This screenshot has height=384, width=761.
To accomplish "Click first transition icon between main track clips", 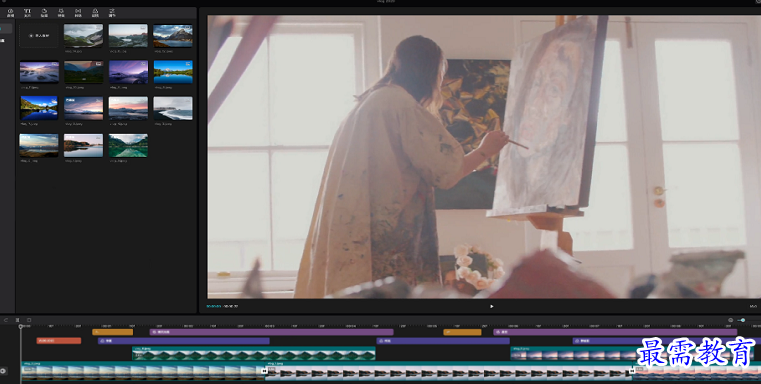I will [264, 371].
